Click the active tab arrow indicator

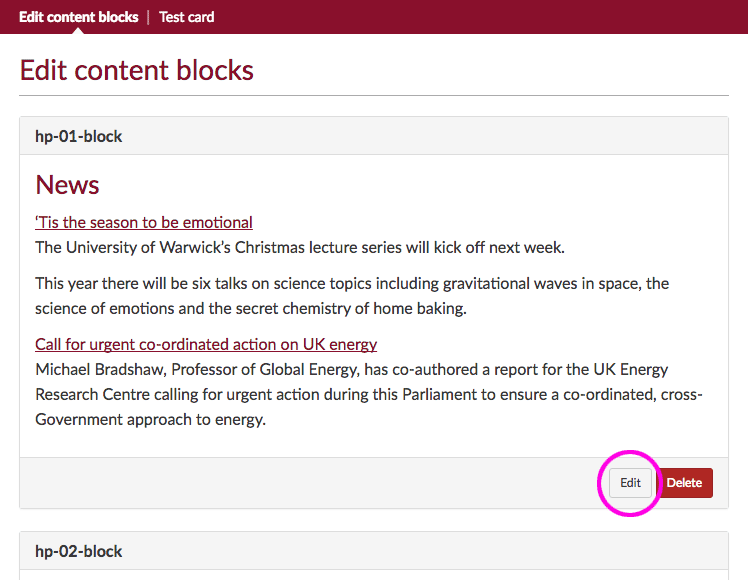tap(78, 30)
